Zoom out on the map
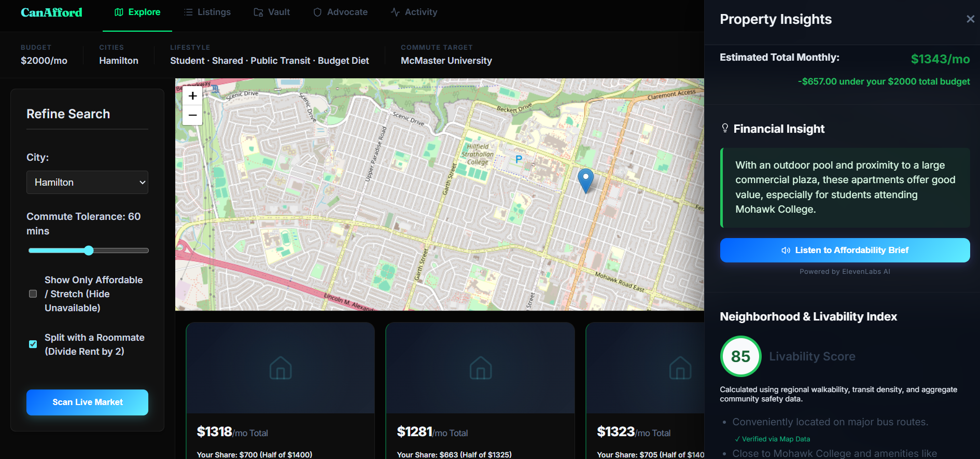Screen dimensions: 980x459 tap(192, 115)
